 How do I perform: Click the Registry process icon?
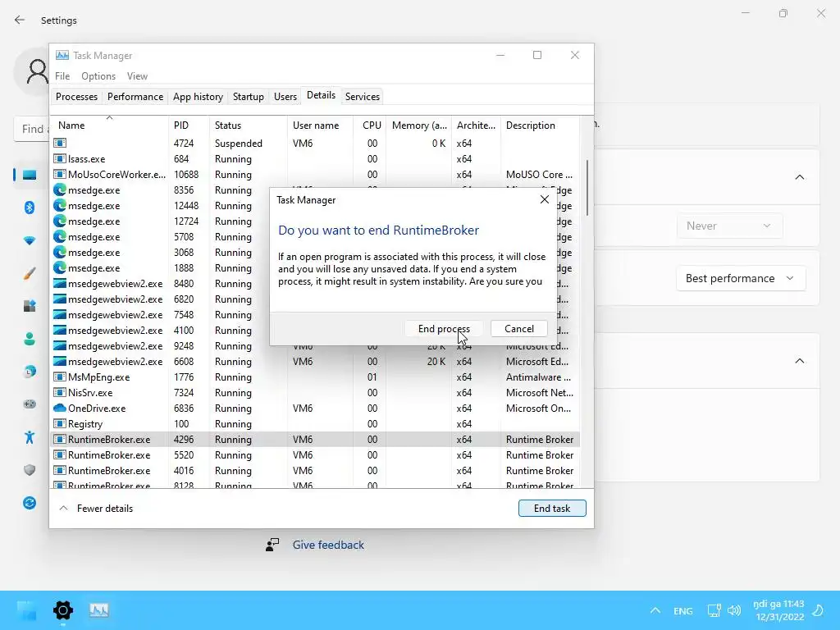(x=60, y=423)
